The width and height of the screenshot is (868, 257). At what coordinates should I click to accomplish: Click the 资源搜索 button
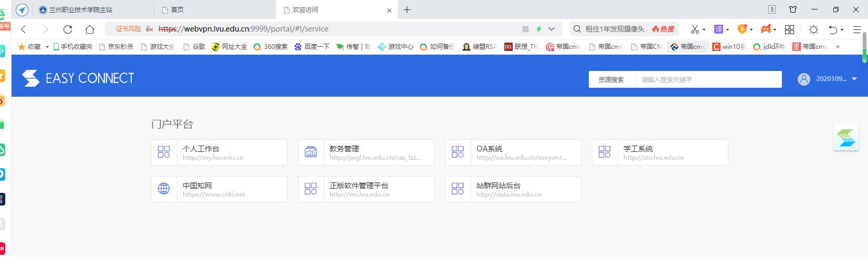[x=611, y=79]
